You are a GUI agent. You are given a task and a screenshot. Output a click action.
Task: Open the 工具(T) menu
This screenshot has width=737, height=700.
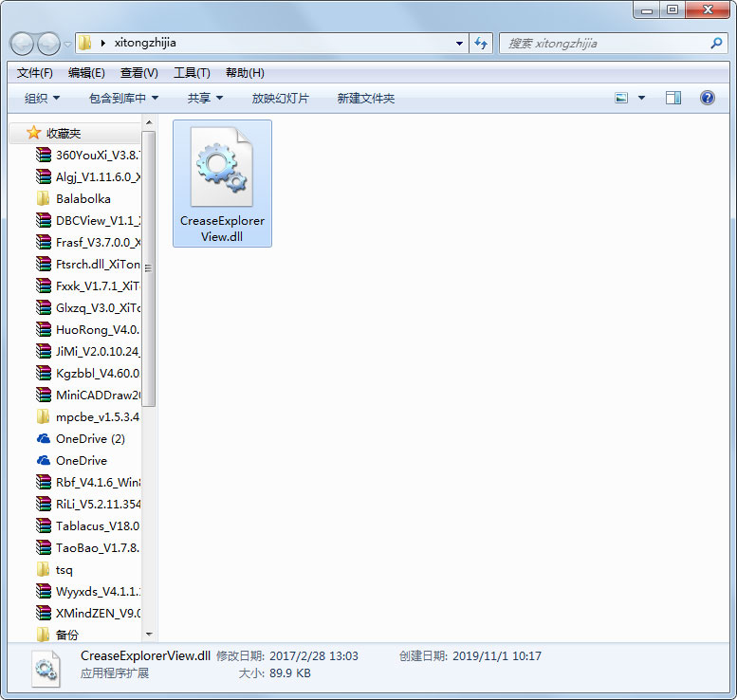(x=192, y=73)
